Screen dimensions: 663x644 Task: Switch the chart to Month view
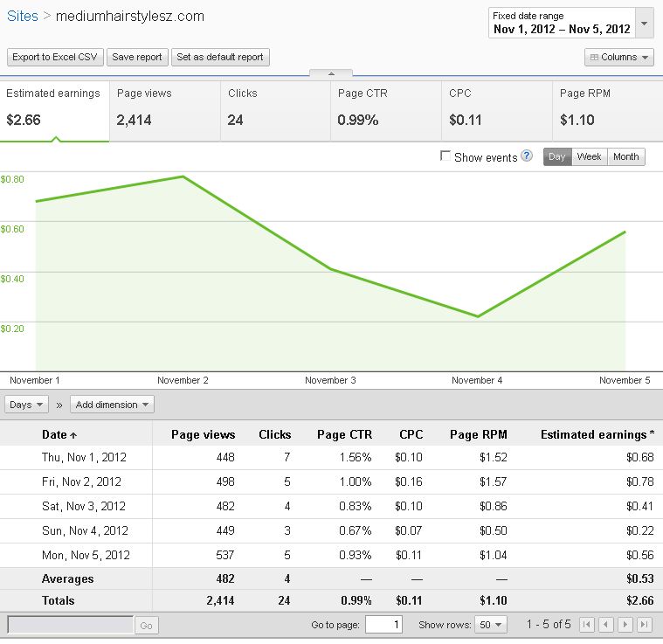pyautogui.click(x=625, y=157)
